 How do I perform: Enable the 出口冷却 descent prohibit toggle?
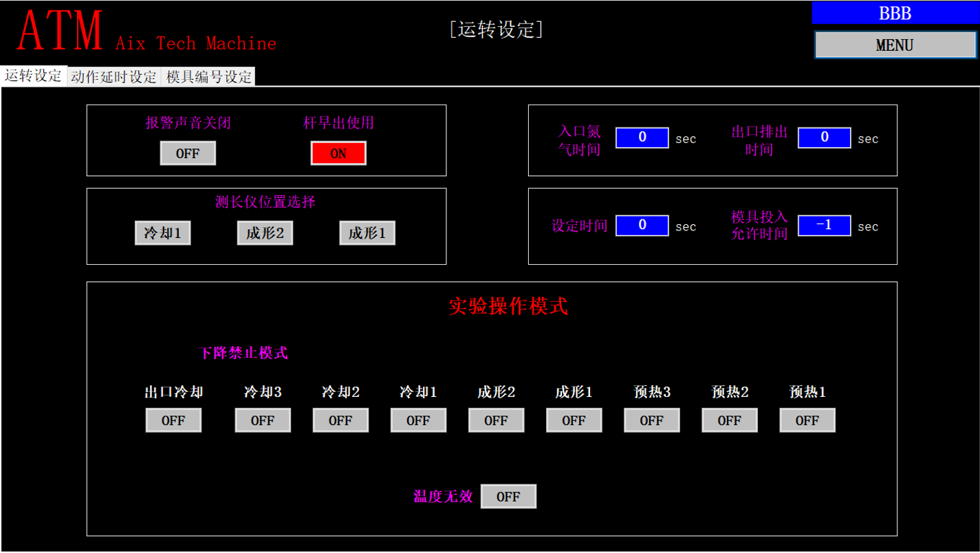tap(173, 420)
